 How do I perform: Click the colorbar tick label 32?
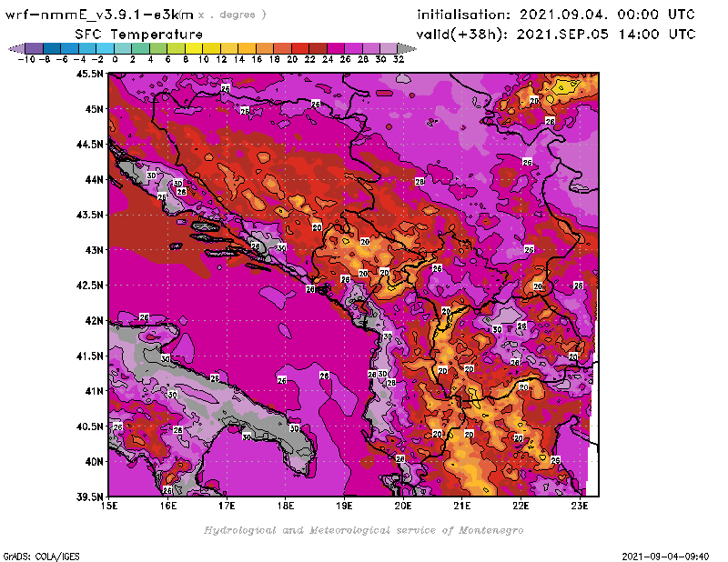tap(399, 59)
